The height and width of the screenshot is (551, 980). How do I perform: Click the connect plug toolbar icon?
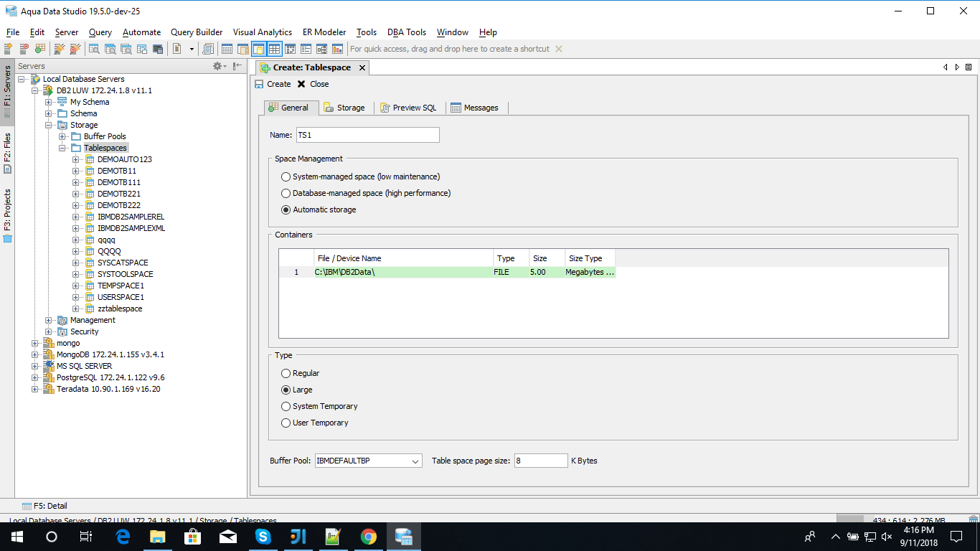click(x=59, y=49)
